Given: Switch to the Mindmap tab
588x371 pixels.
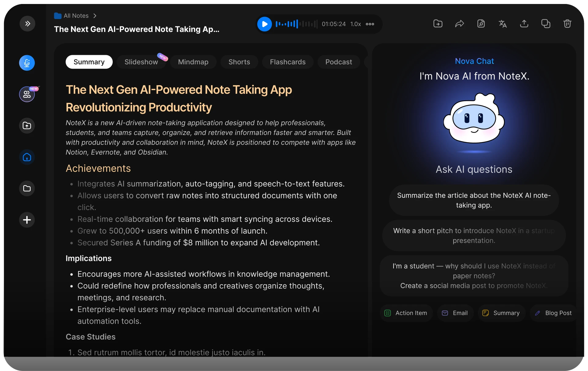Looking at the screenshot, I should pyautogui.click(x=193, y=62).
